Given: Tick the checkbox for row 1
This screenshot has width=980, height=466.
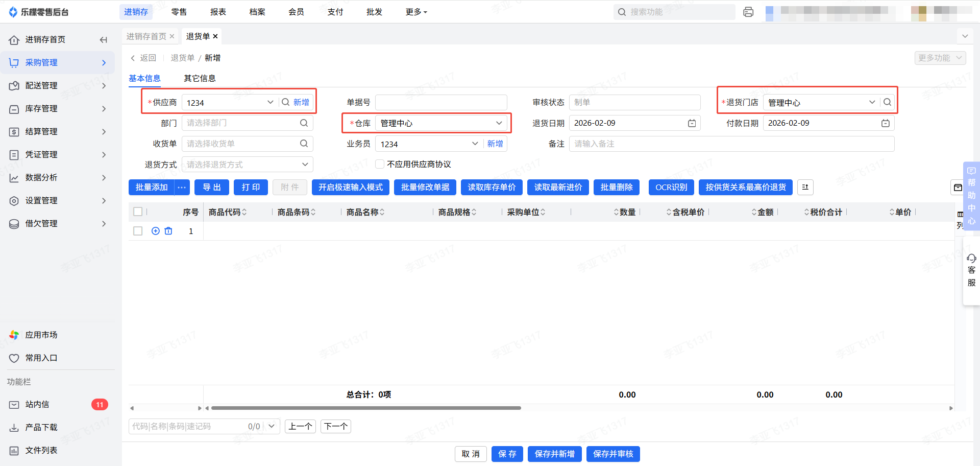Looking at the screenshot, I should (138, 231).
